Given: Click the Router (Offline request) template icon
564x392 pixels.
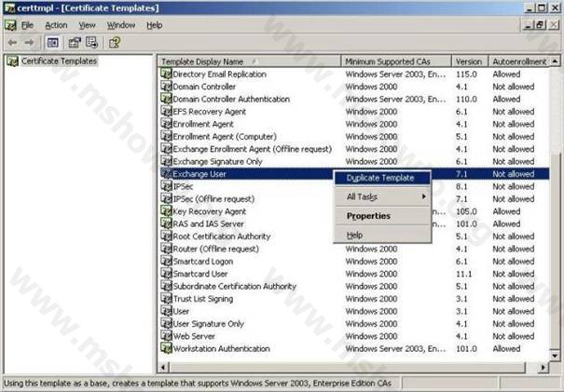Looking at the screenshot, I should (x=166, y=249).
